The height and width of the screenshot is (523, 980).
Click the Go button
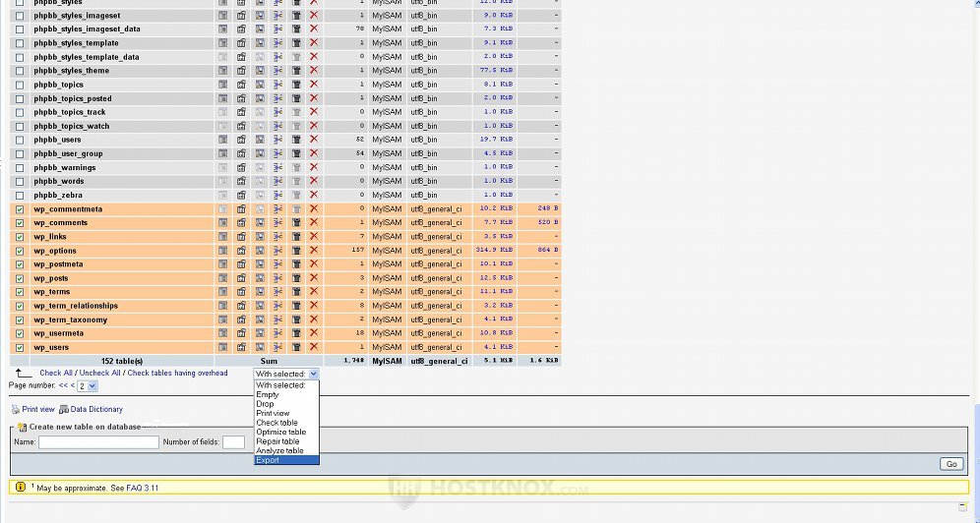[951, 464]
